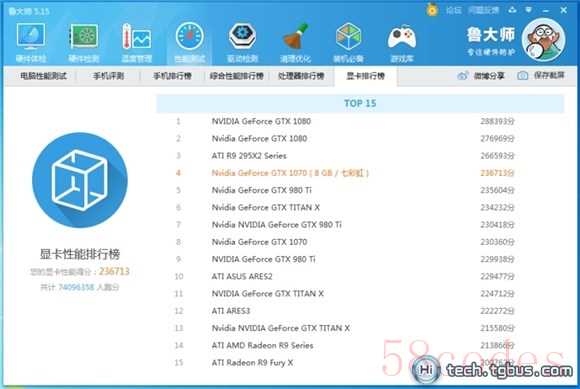Select the highlighted GTX 1070 ranking row
580x389 pixels.
(345, 173)
